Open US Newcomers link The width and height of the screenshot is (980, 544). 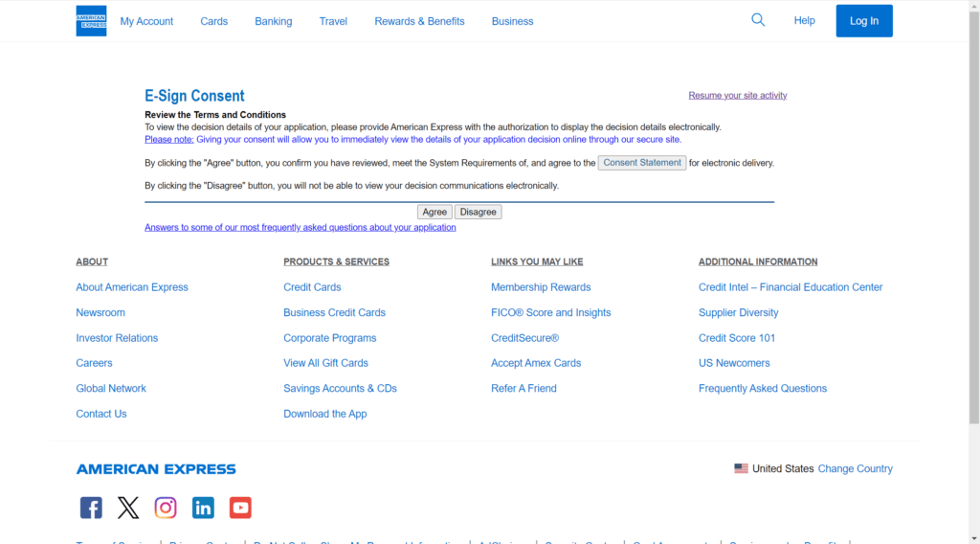click(734, 363)
